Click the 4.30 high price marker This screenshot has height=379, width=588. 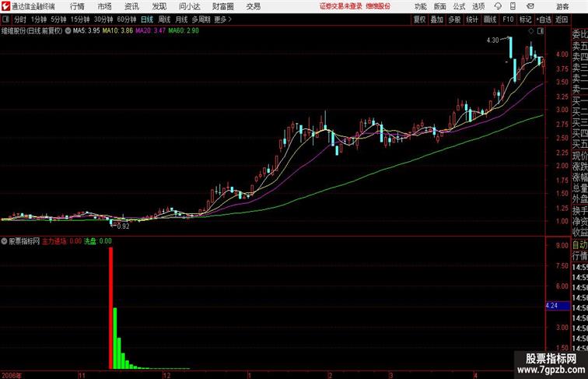(493, 40)
